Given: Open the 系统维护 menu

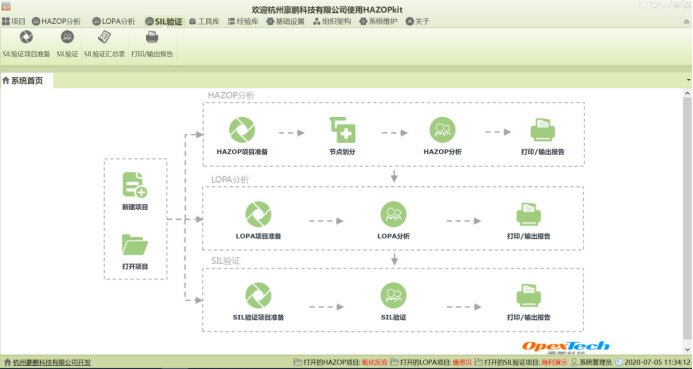Looking at the screenshot, I should (378, 21).
